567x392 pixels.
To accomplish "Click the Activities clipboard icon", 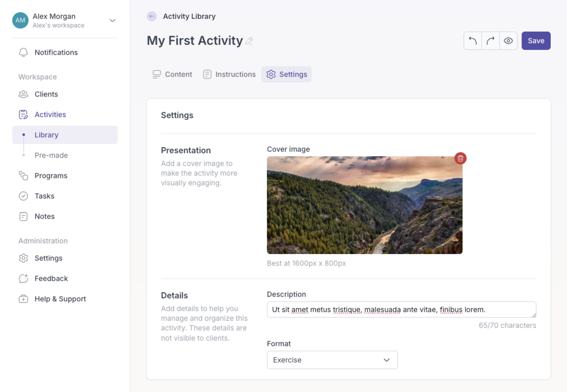I will pos(23,115).
